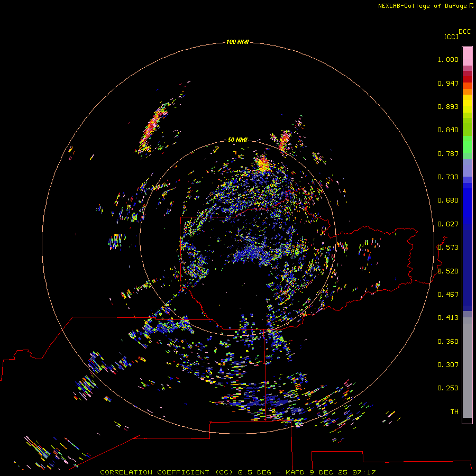Select the 0.627 scale value label

tap(447, 224)
